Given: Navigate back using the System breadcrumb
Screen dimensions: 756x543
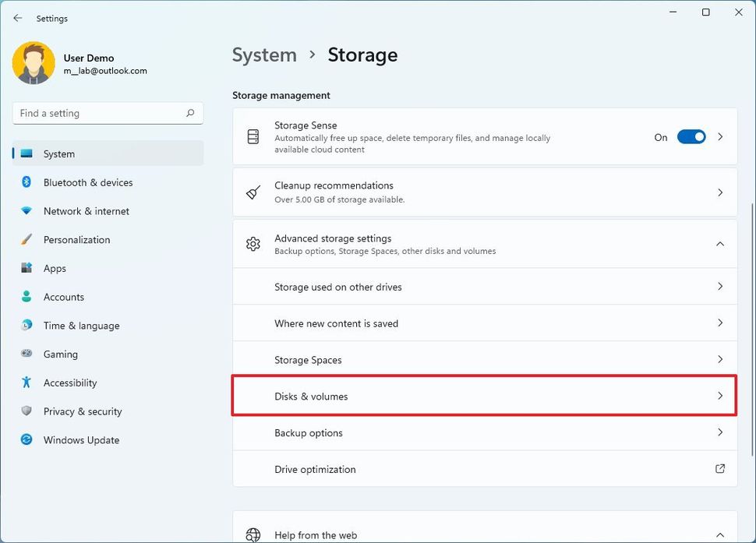Looking at the screenshot, I should (x=264, y=55).
